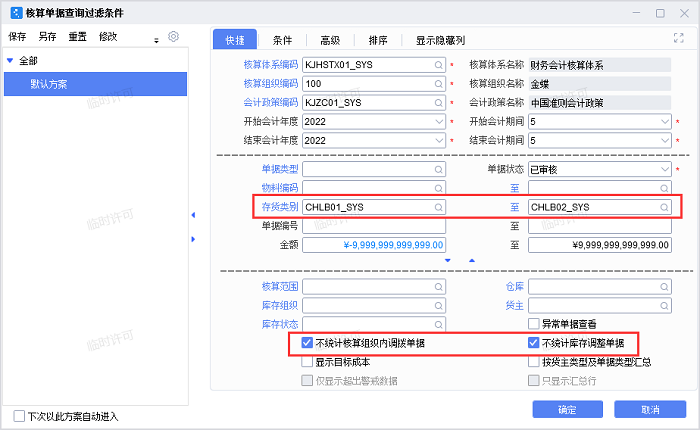Viewport: 700px width, 430px height.
Task: Click lookup icon in 存货类别 field
Action: 438,207
